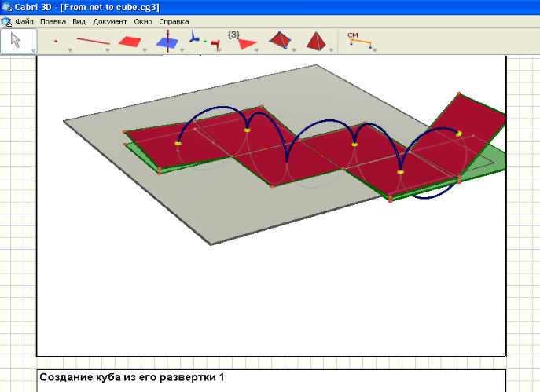
Task: Open the Файл menu
Action: (x=24, y=21)
